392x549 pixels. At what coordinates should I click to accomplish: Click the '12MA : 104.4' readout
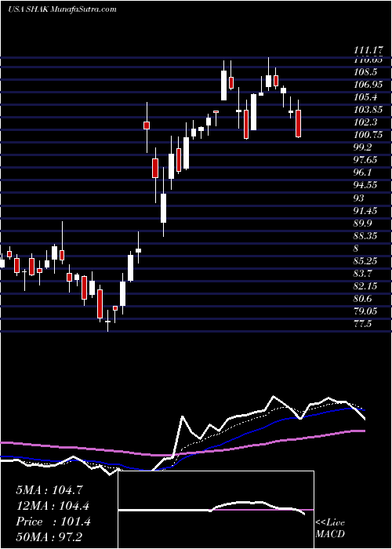(53, 506)
